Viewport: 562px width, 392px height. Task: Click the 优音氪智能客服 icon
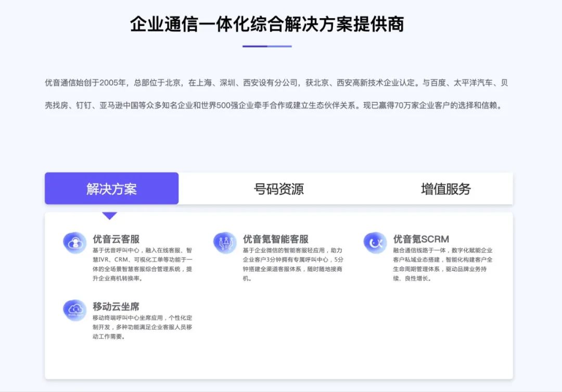(x=225, y=243)
